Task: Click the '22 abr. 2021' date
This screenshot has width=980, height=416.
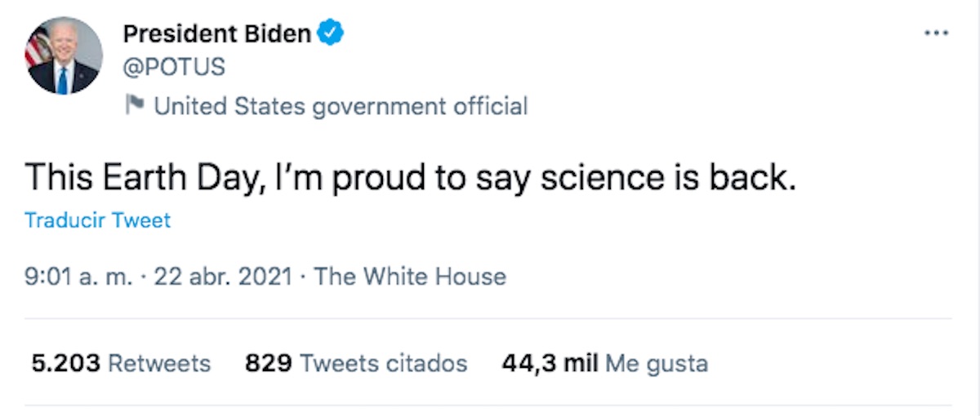Action: [x=223, y=277]
